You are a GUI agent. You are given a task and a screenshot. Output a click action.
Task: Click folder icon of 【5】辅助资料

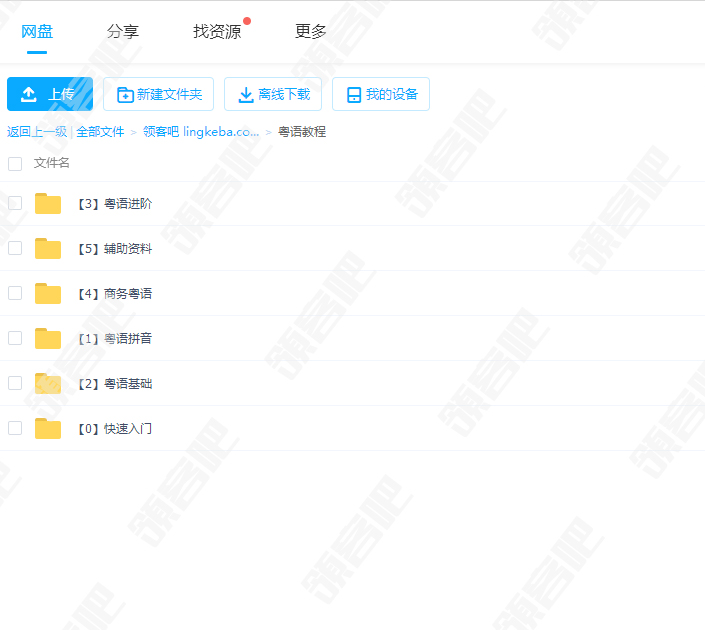tap(48, 248)
